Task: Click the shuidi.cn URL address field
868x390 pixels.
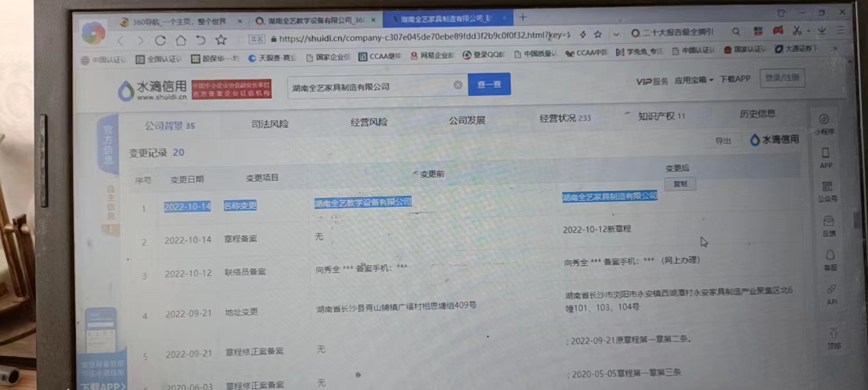Action: [424, 37]
